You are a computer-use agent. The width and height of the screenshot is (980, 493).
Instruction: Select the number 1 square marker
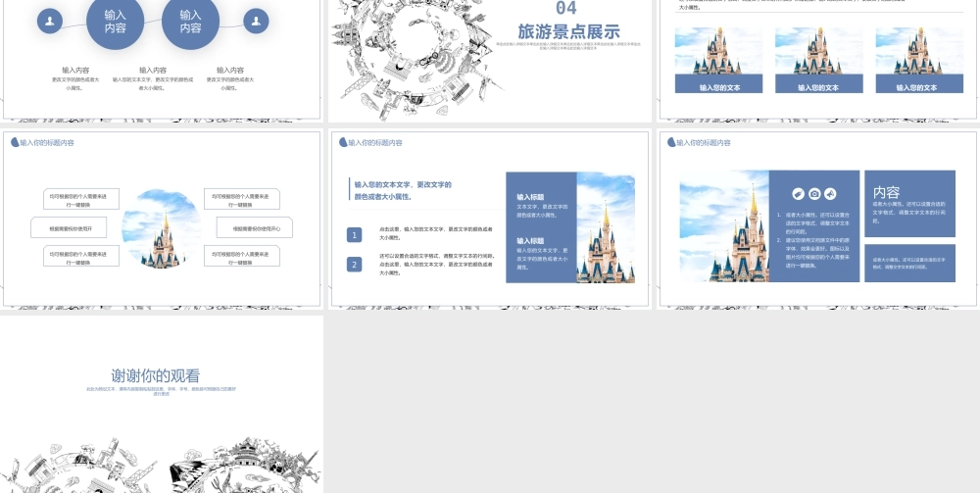click(x=355, y=235)
